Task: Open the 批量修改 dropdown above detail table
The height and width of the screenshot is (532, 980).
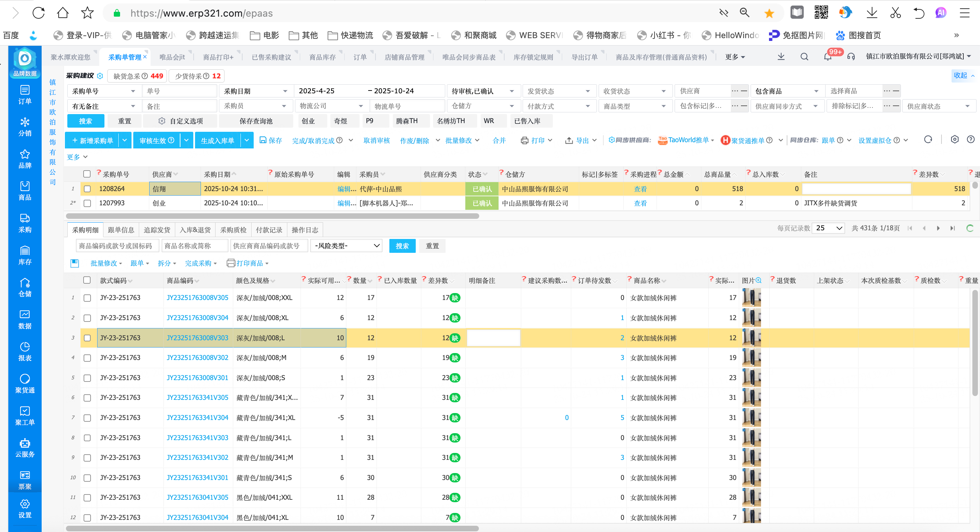Action: [x=106, y=263]
